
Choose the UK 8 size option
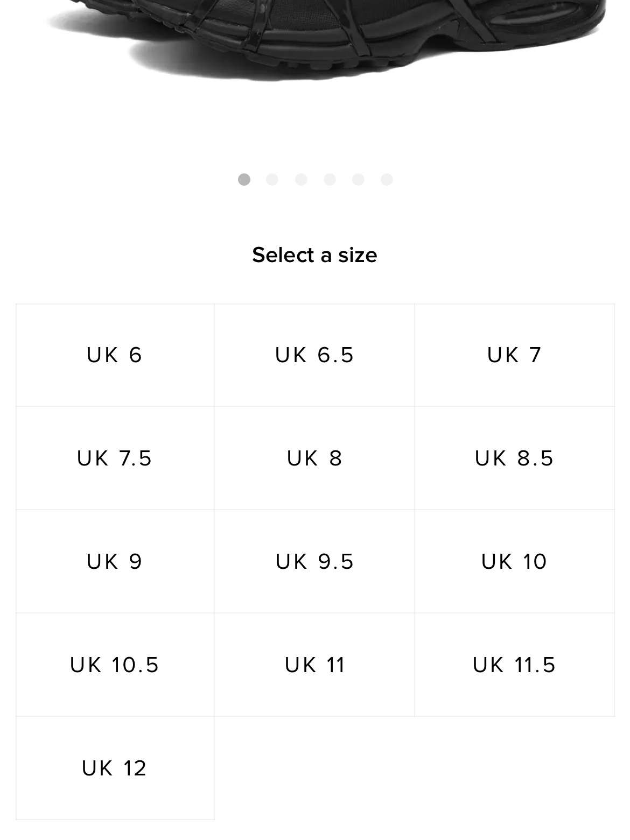[314, 458]
